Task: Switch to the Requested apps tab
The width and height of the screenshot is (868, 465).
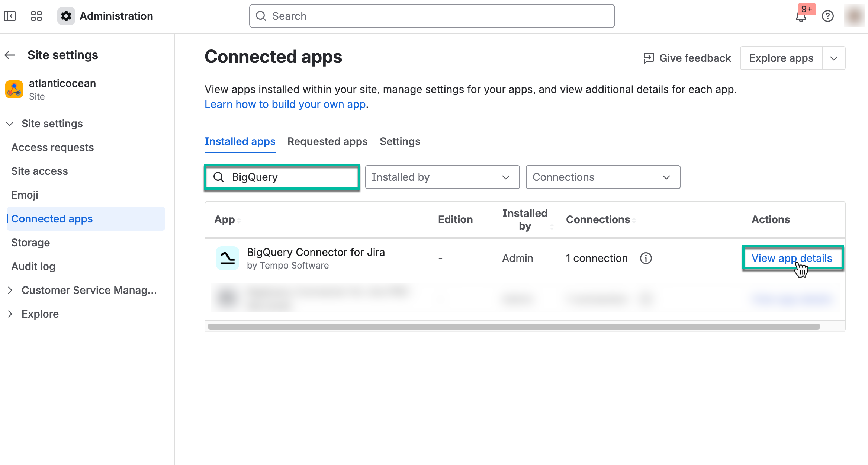Action: [327, 141]
